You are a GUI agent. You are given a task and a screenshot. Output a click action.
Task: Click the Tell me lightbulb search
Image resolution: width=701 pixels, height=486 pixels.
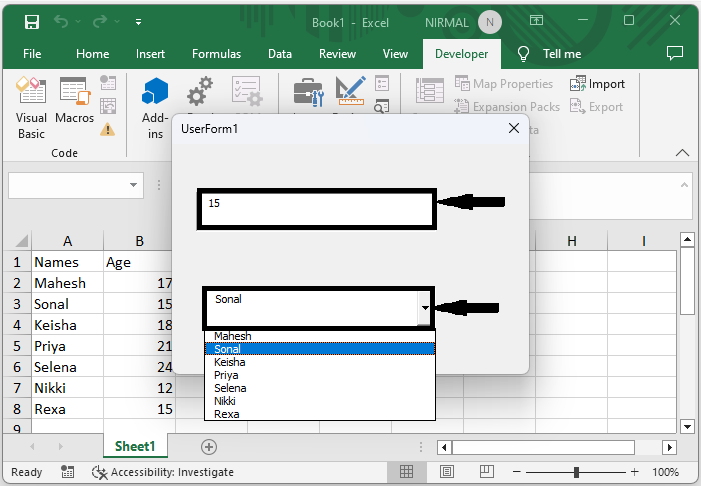click(549, 54)
